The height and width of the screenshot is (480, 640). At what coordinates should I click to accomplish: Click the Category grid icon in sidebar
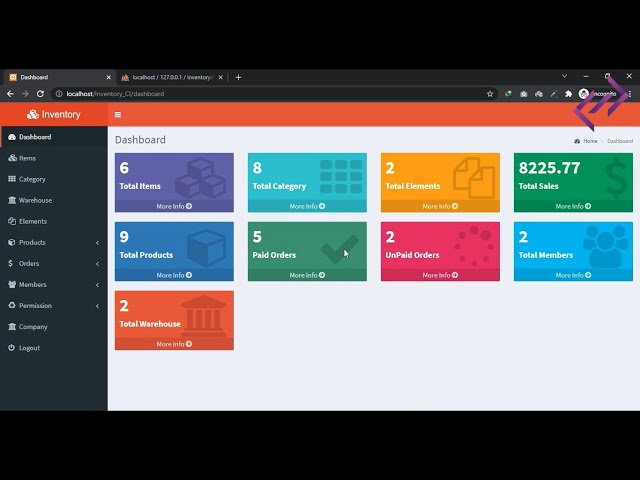pos(12,179)
